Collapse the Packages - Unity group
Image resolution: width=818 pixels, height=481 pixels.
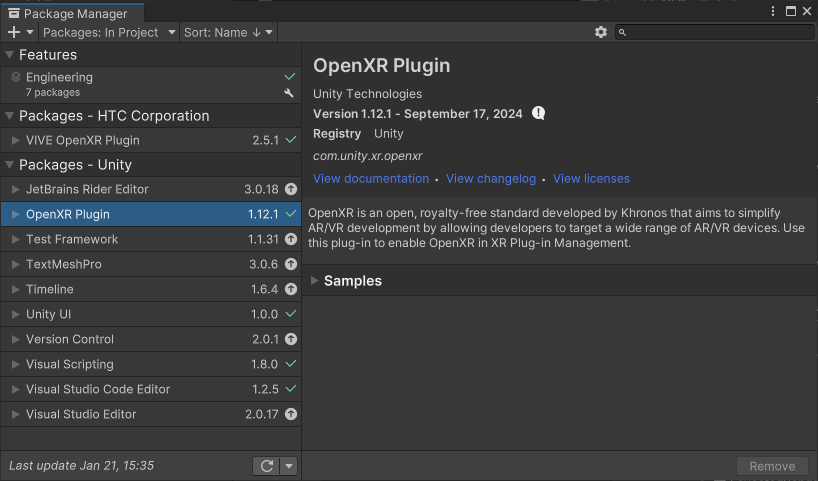(x=10, y=165)
